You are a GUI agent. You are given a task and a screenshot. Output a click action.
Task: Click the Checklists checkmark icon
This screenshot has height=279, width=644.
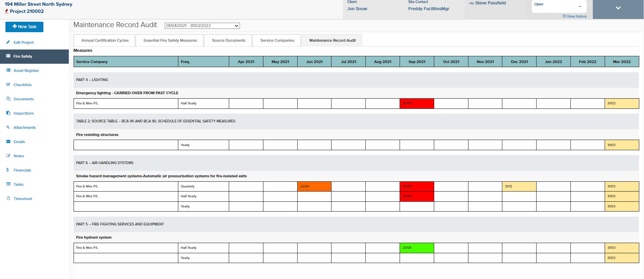pyautogui.click(x=8, y=84)
